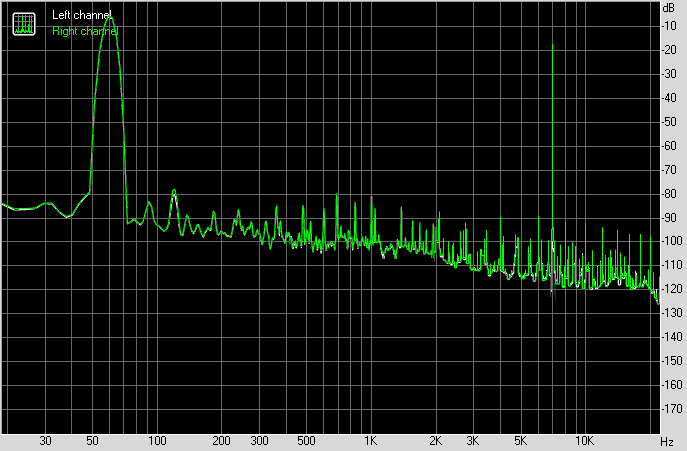Click the -90 dB scale label
The height and width of the screenshot is (451, 687).
click(x=669, y=217)
